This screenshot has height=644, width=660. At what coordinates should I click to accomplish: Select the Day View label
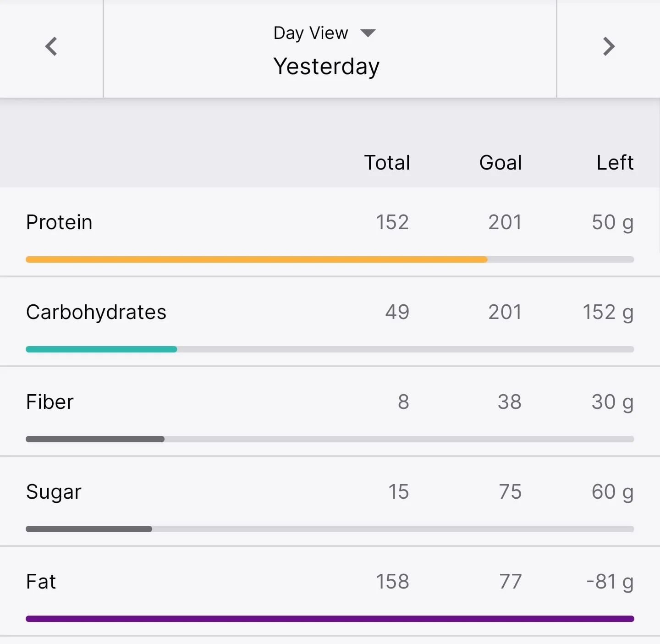click(x=311, y=33)
